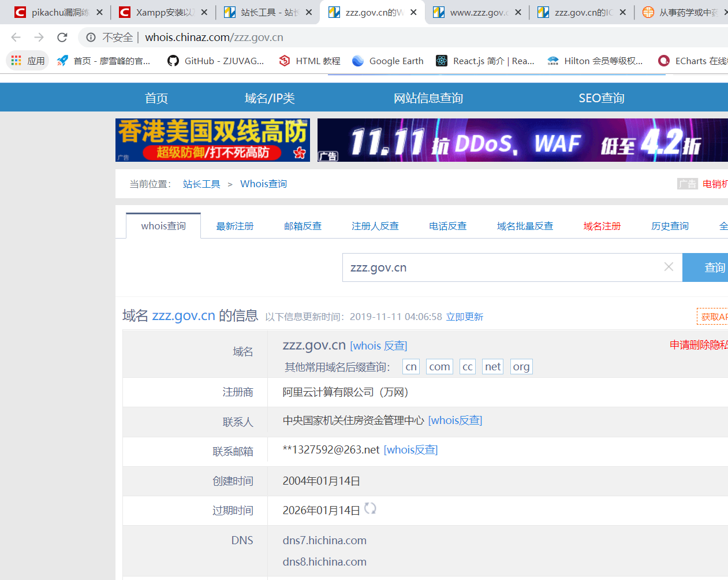This screenshot has height=580, width=728.
Task: Submit the 查询 search button
Action: (x=705, y=267)
